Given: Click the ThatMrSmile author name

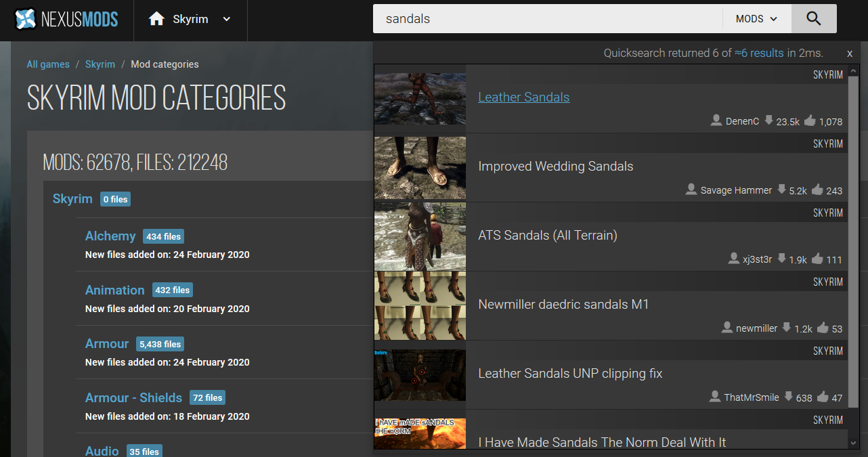Looking at the screenshot, I should click(x=752, y=397).
